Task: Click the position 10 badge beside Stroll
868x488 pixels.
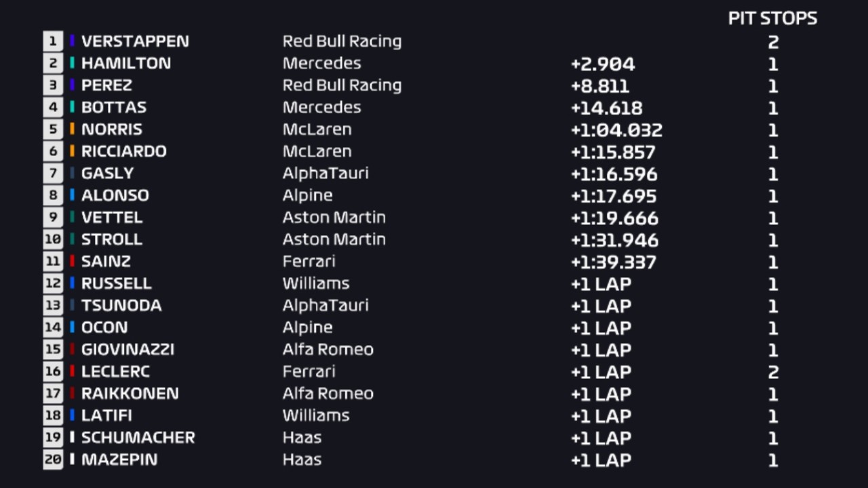Action: (x=53, y=239)
